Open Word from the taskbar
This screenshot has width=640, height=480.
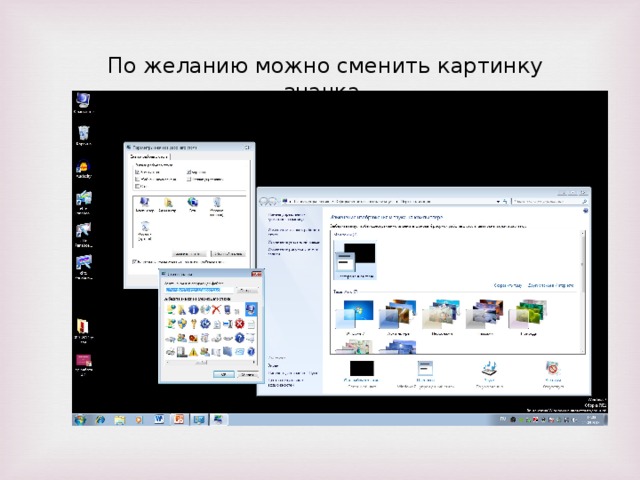(x=159, y=419)
